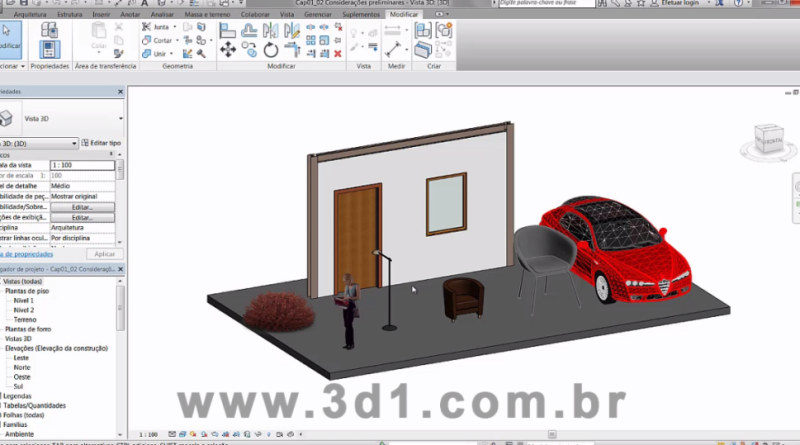Activate the Copy tool
This screenshot has height=445, width=800.
point(249,50)
